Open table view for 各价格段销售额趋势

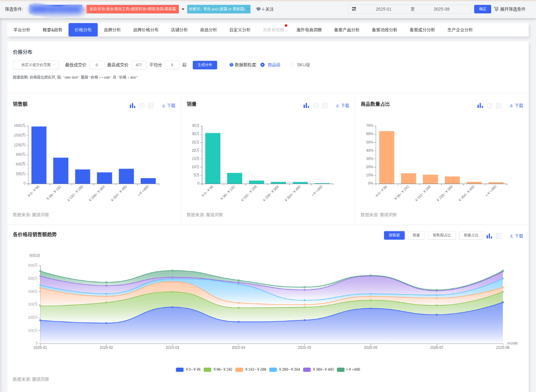pos(499,236)
